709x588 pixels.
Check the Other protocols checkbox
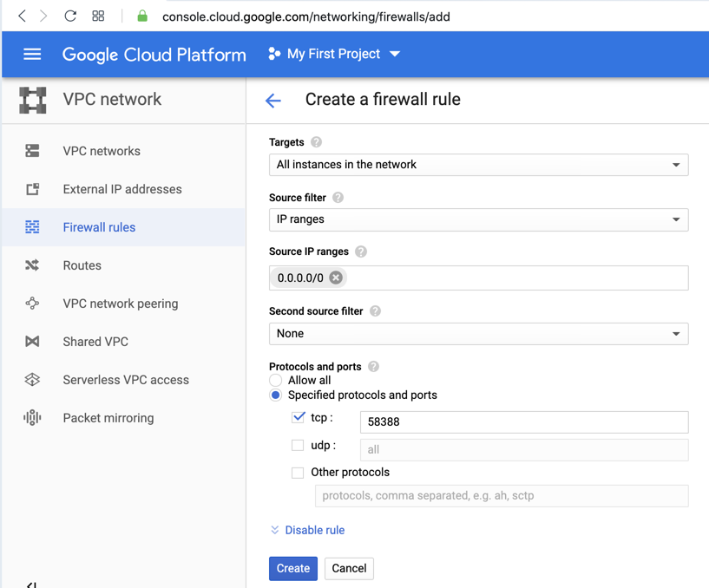[x=299, y=473]
